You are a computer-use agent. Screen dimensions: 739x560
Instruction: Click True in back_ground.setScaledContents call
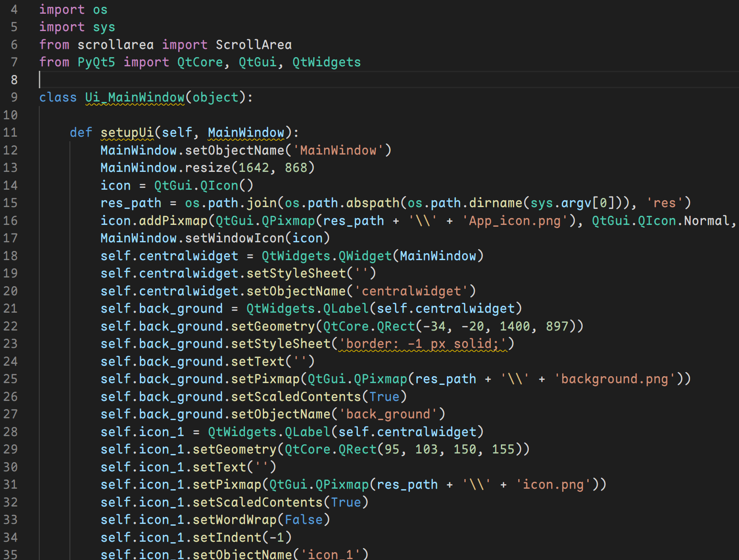(384, 397)
